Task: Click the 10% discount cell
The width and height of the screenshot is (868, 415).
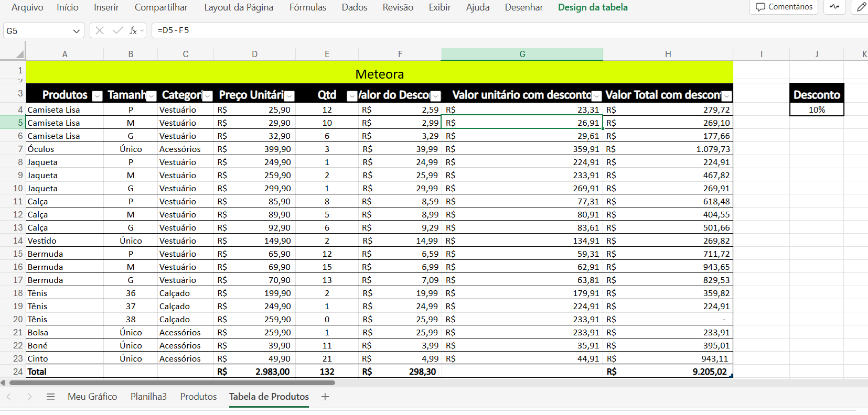Action: (817, 110)
